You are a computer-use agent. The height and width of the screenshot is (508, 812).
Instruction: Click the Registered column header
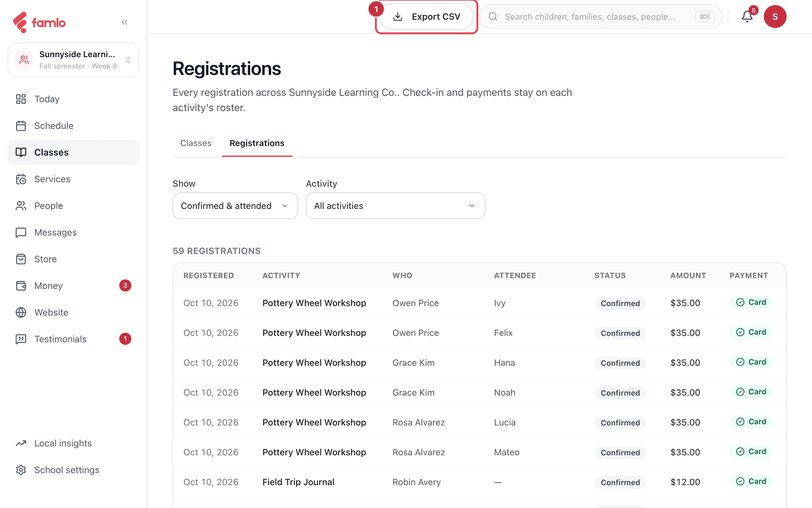[209, 276]
